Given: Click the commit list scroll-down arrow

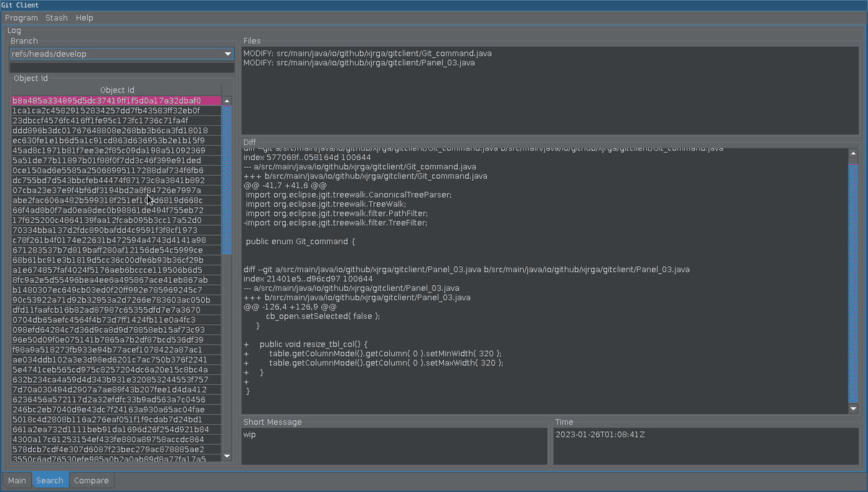Looking at the screenshot, I should pos(227,456).
